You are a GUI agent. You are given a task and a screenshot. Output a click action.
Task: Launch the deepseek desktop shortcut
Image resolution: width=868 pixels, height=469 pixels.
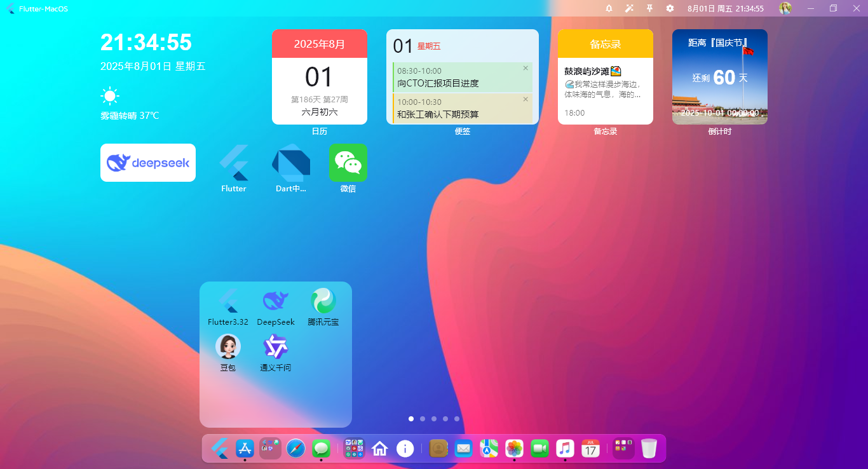147,162
